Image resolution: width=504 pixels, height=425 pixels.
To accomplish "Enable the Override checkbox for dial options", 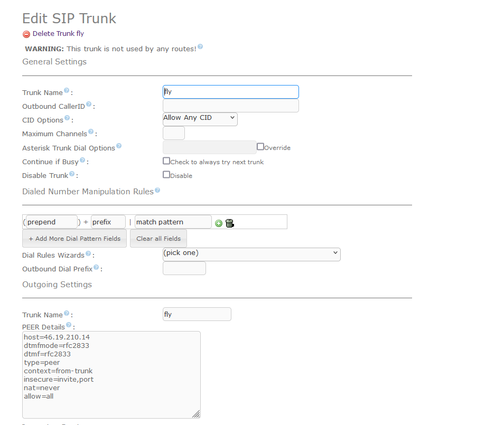I will coord(260,147).
